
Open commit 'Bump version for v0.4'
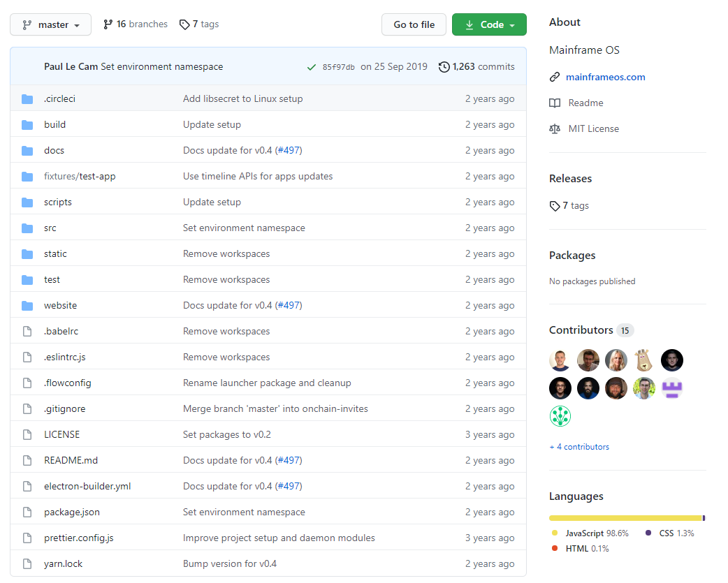[230, 564]
